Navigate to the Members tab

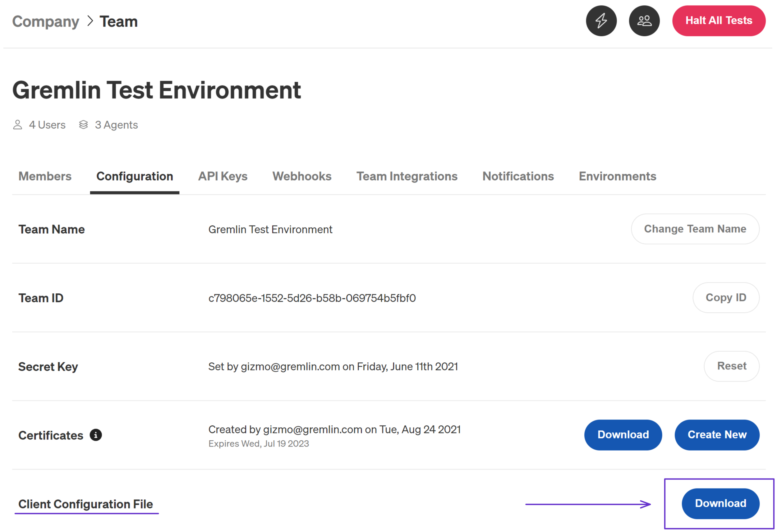(x=44, y=175)
